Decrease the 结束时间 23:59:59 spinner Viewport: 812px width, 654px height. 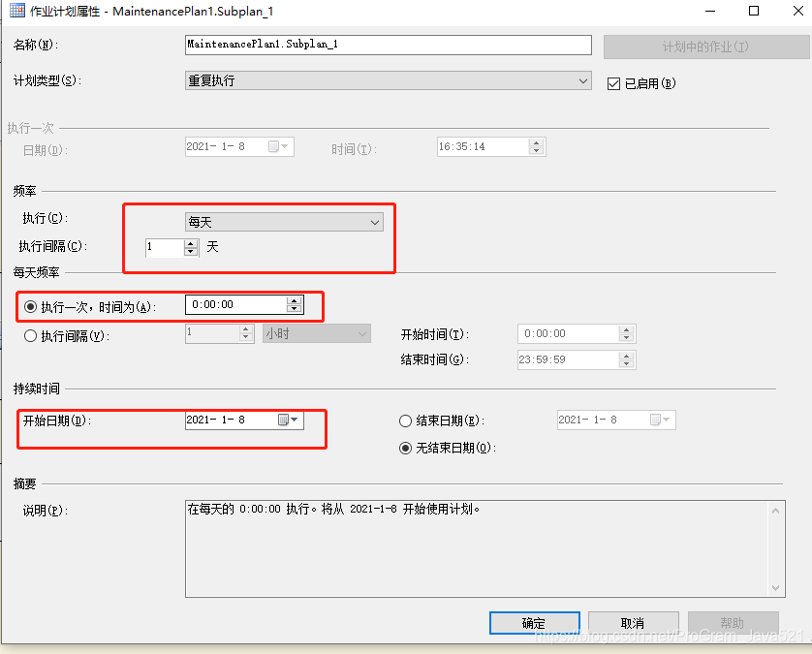coord(627,363)
